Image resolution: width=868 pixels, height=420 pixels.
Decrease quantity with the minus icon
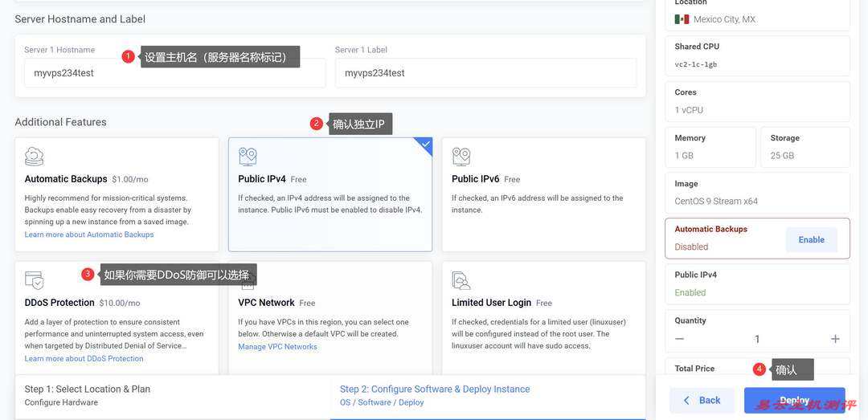click(680, 339)
